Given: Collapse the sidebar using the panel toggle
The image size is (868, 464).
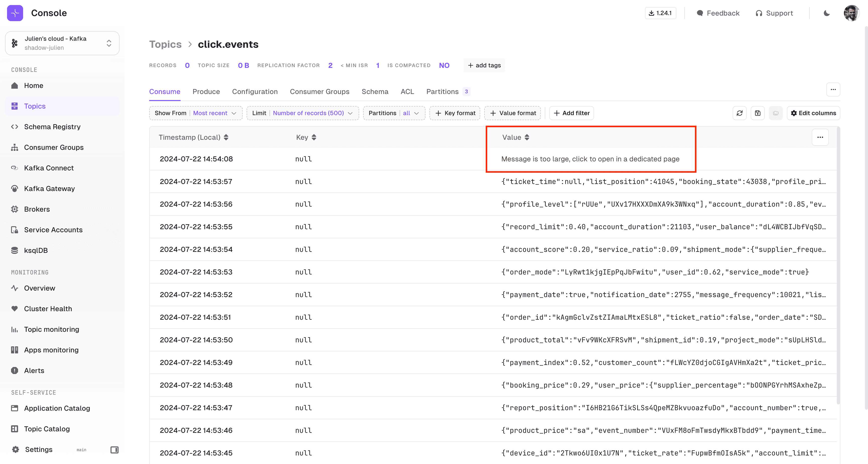Looking at the screenshot, I should point(114,450).
